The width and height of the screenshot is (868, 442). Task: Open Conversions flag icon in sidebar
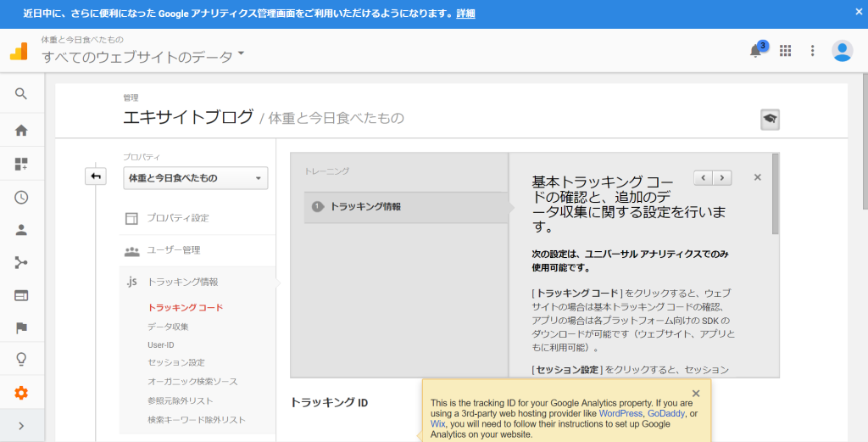point(21,328)
